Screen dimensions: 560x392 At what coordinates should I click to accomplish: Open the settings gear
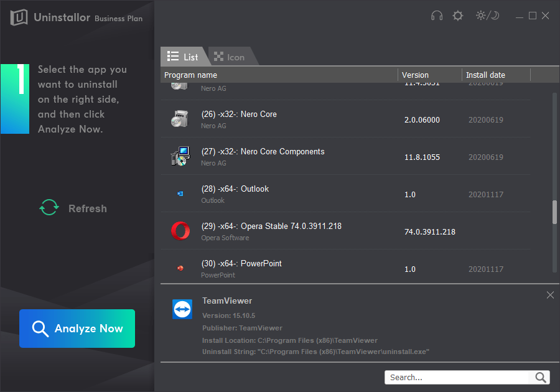(x=457, y=15)
